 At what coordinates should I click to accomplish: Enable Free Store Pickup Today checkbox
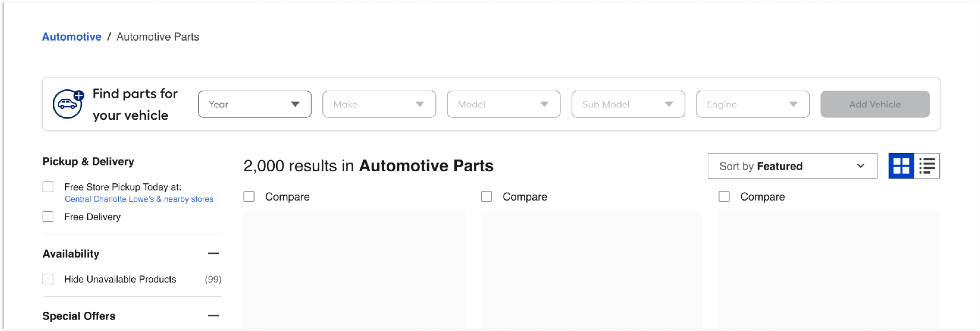tap(48, 187)
